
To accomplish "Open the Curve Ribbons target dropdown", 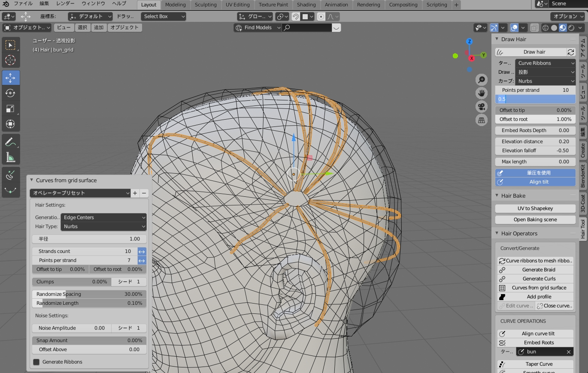I will pyautogui.click(x=545, y=63).
